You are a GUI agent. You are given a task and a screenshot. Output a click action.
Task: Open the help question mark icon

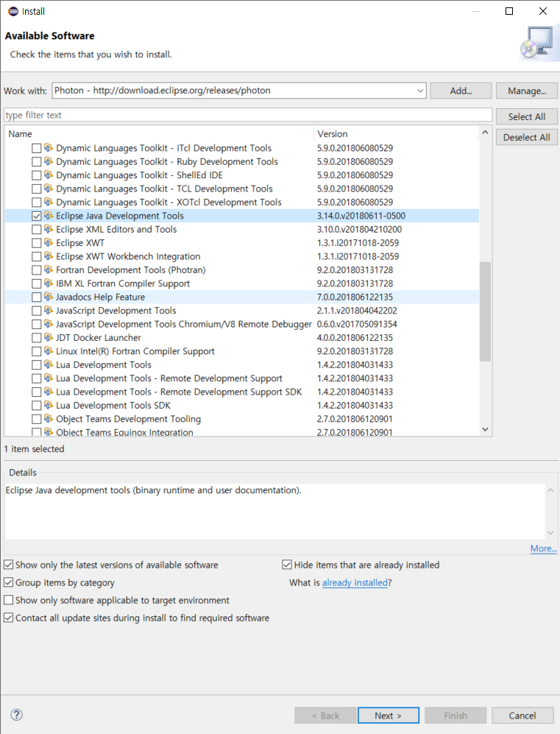16,715
